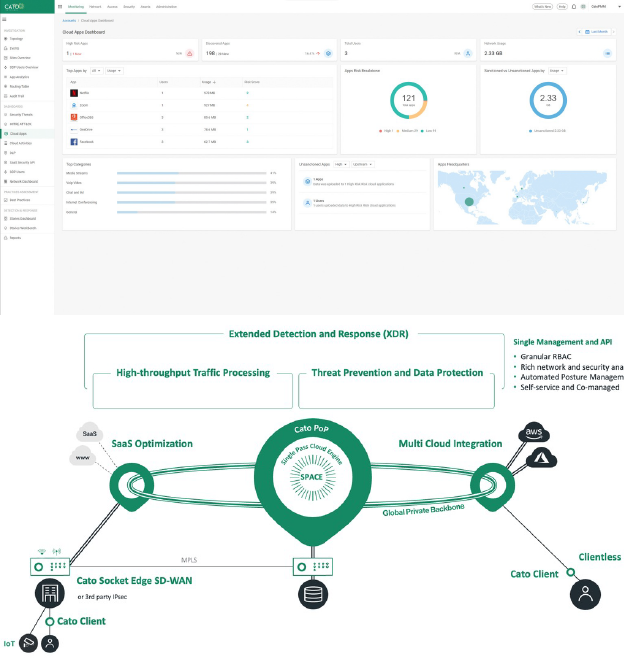Click the Total Users person icon
This screenshot has width=624, height=672.
click(x=468, y=54)
